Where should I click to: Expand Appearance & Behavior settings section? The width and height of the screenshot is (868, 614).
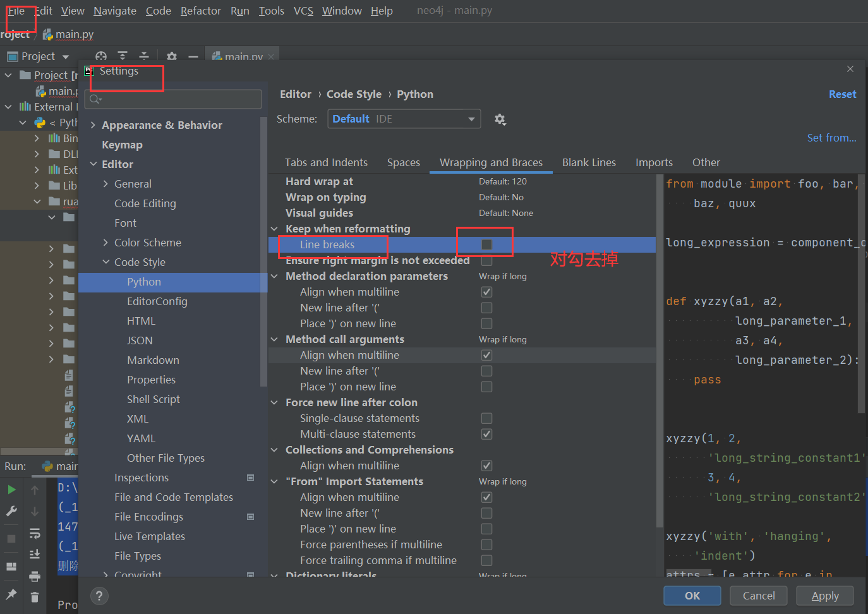click(93, 125)
